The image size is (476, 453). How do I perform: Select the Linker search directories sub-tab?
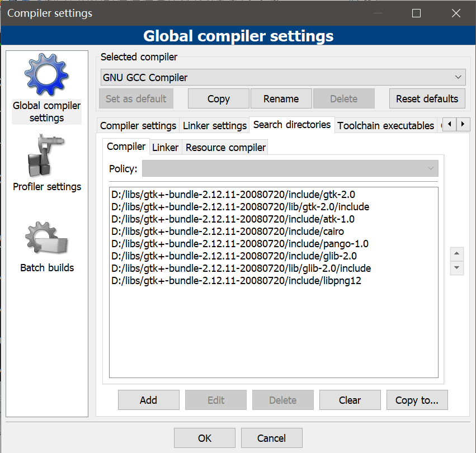(165, 148)
